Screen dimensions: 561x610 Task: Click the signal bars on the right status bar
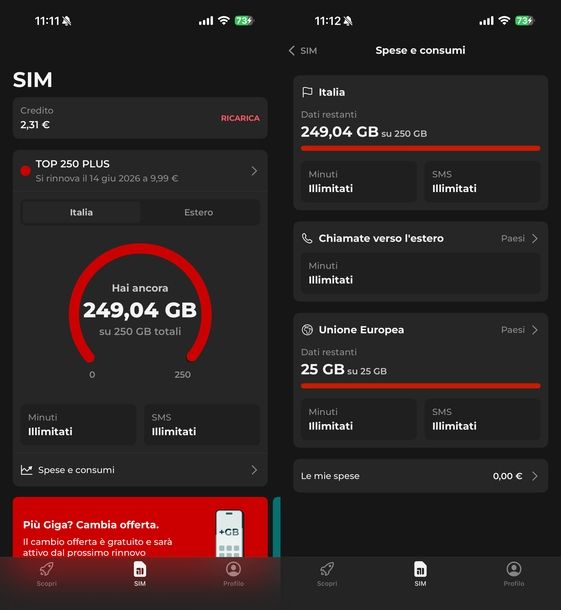coord(486,21)
